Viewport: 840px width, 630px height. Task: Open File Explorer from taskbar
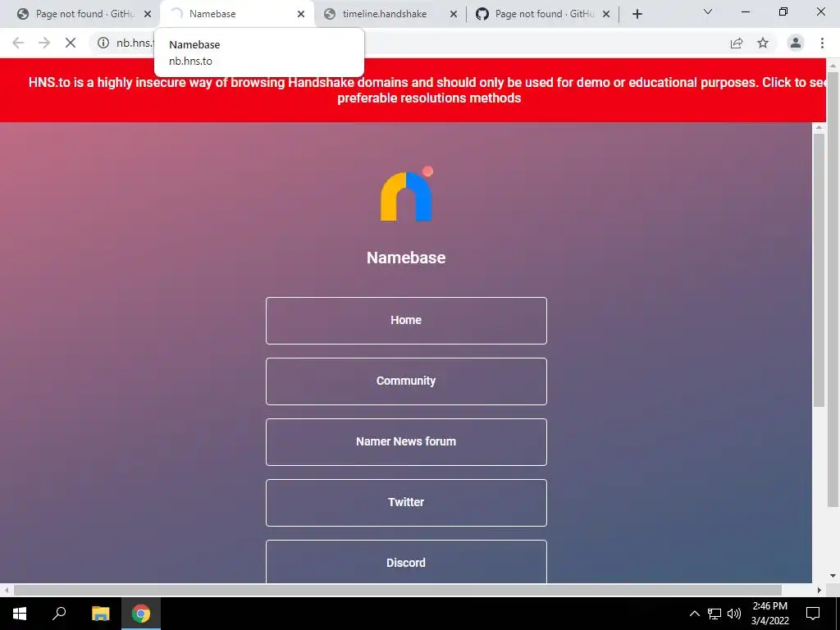tap(100, 614)
